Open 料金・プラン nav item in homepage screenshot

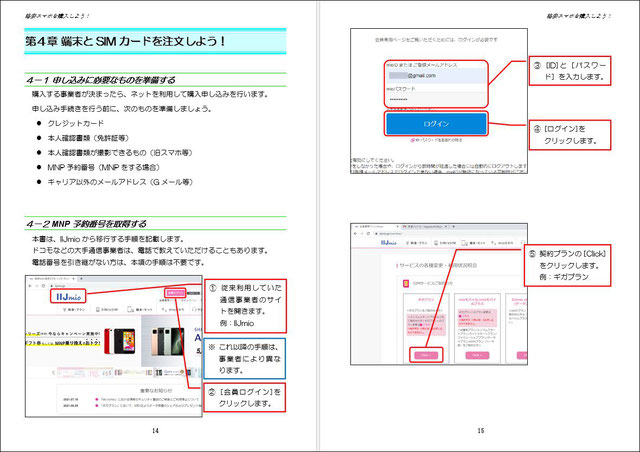click(x=73, y=309)
